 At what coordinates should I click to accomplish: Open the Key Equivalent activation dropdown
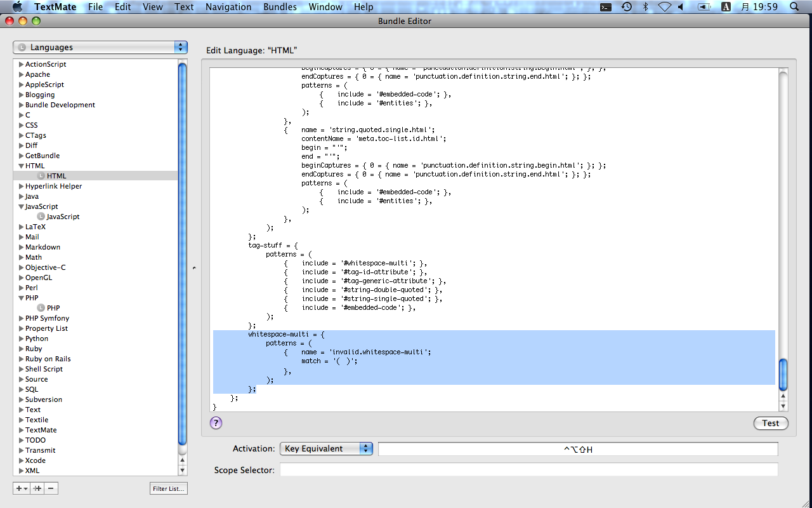click(326, 449)
